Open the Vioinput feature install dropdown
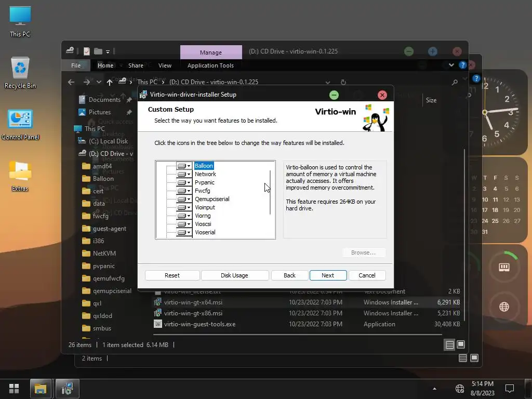This screenshot has width=532, height=399. tap(184, 207)
